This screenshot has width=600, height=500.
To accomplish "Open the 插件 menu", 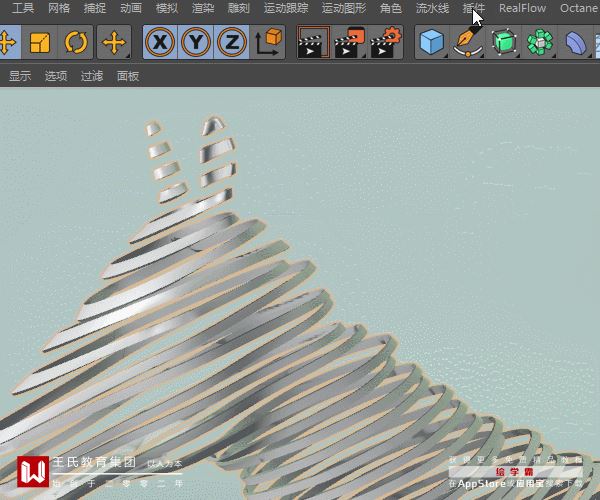I will (474, 8).
